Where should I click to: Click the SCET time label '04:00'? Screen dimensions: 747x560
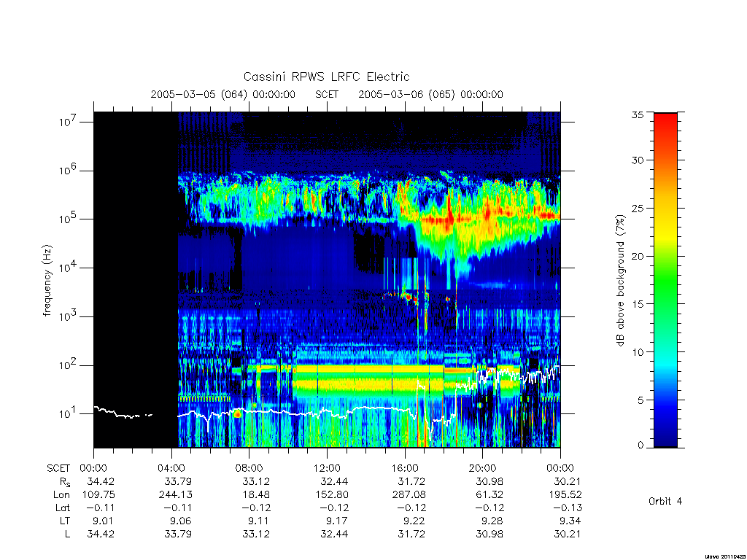tap(171, 468)
